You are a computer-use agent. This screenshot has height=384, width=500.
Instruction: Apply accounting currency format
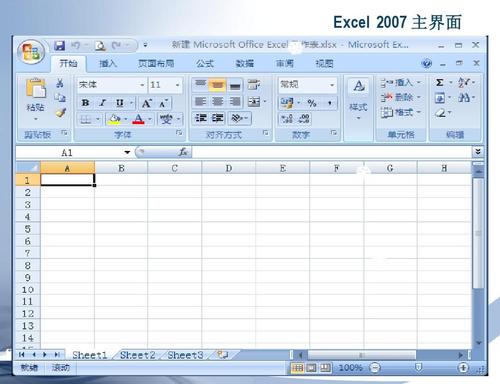pyautogui.click(x=287, y=103)
